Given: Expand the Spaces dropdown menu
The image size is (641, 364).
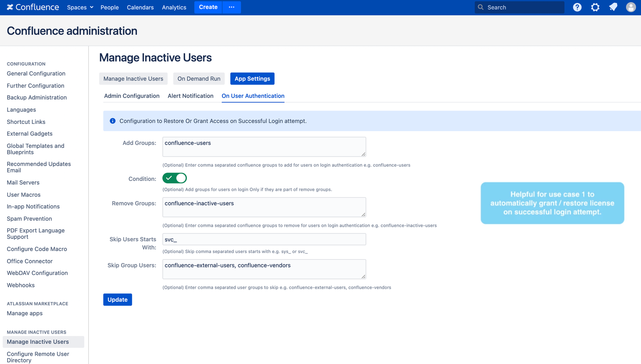Looking at the screenshot, I should click(x=80, y=7).
